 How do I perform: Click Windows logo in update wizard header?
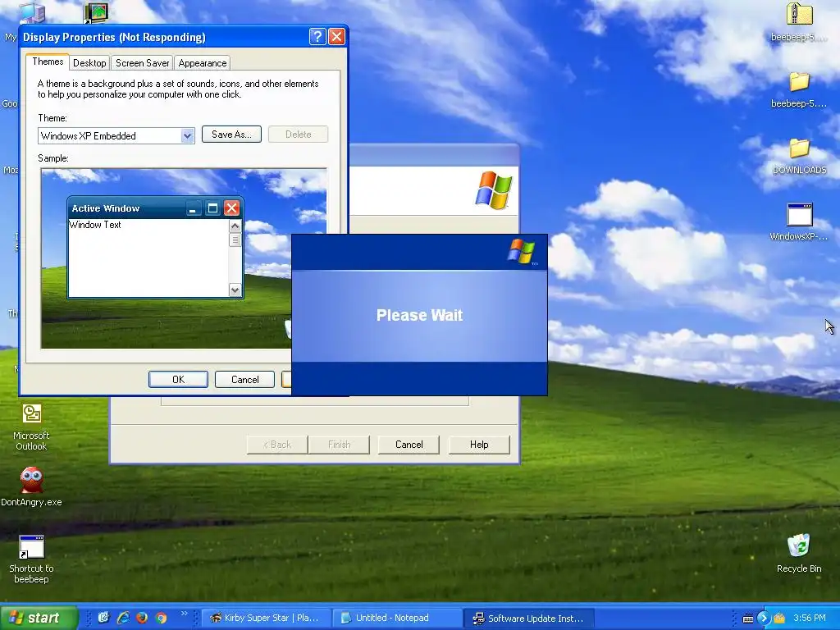[x=493, y=190]
